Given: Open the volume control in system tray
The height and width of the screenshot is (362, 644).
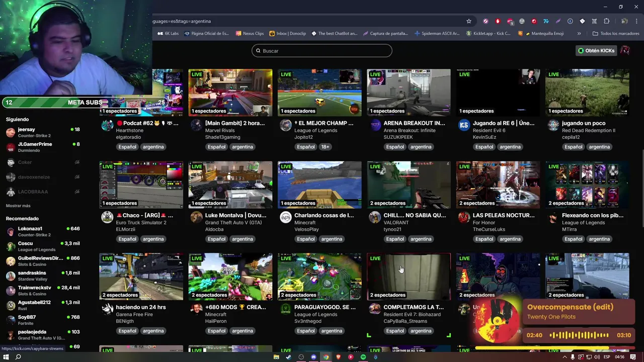Looking at the screenshot, I should point(597,357).
